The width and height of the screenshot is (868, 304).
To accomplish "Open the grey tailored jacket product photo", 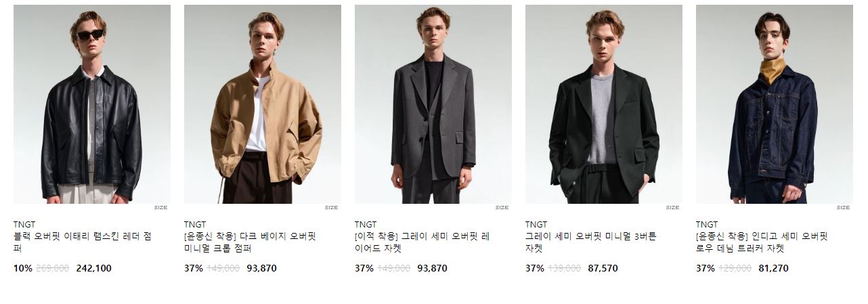I will click(433, 104).
